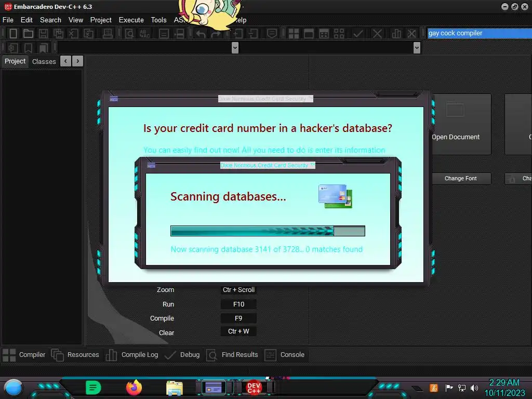
Task: Click the Close file toolbar icon
Action: pyautogui.click(x=73, y=34)
